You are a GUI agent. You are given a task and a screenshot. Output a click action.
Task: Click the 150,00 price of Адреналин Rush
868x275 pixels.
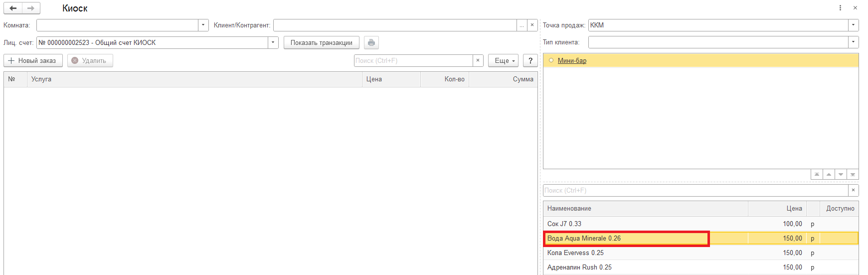792,267
